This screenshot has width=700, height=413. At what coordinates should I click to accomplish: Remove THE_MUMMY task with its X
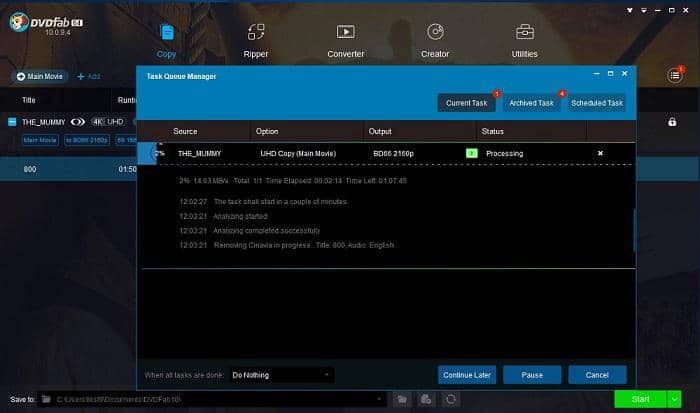pyautogui.click(x=600, y=153)
